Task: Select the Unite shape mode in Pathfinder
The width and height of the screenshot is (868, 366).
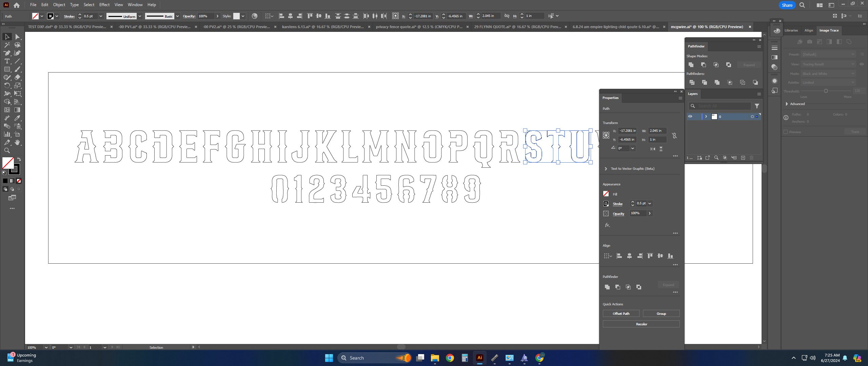Action: 691,65
